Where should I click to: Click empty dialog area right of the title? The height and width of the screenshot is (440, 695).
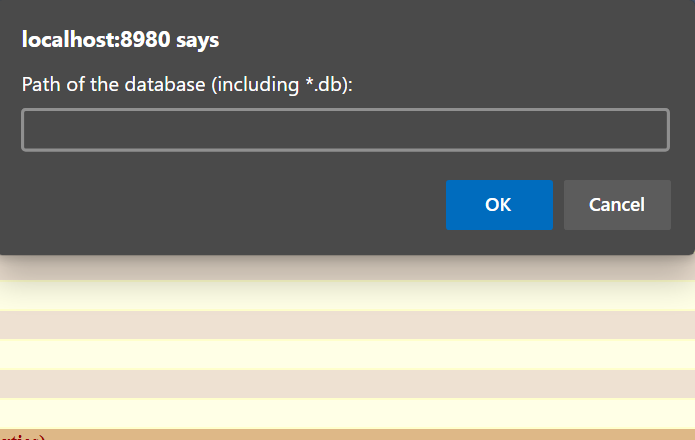450,40
